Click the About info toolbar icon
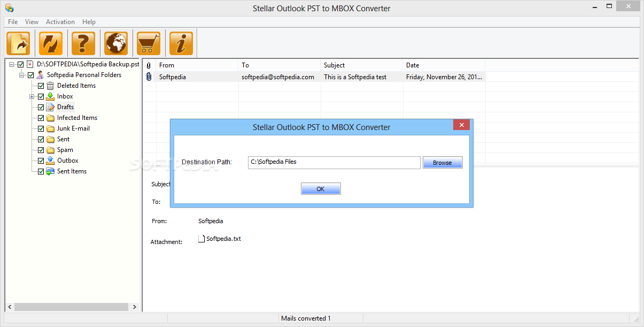This screenshot has height=327, width=644. click(181, 43)
